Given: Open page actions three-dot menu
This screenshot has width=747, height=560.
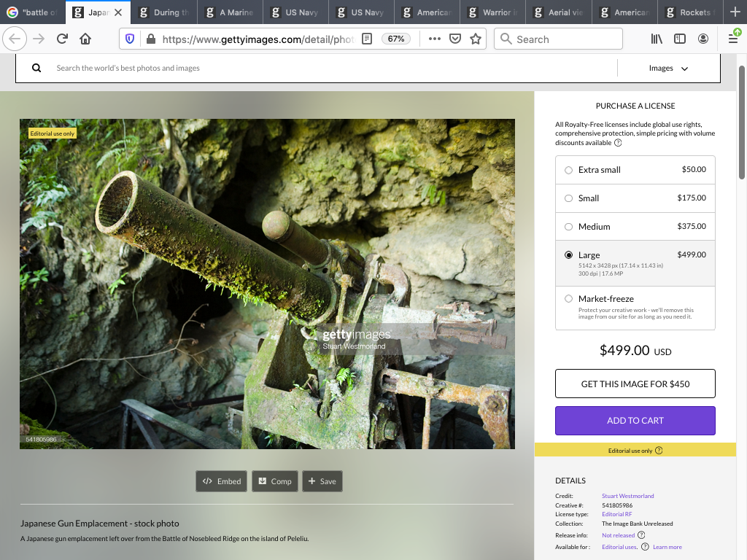Looking at the screenshot, I should point(435,39).
